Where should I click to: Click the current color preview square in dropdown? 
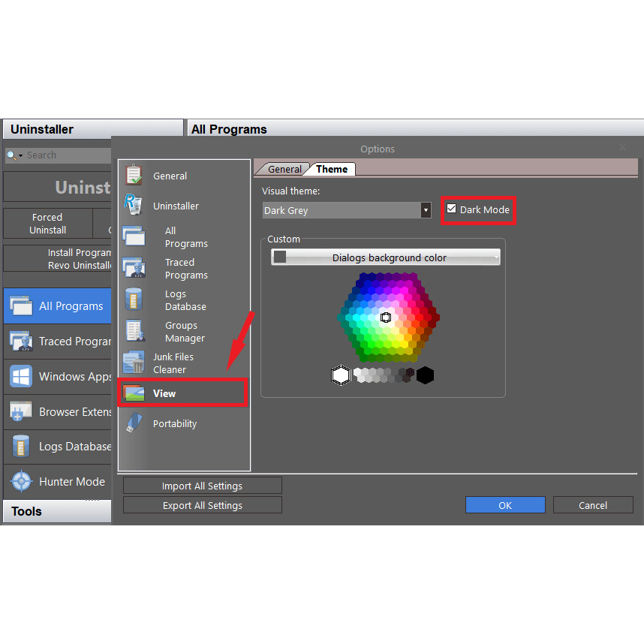tap(280, 257)
